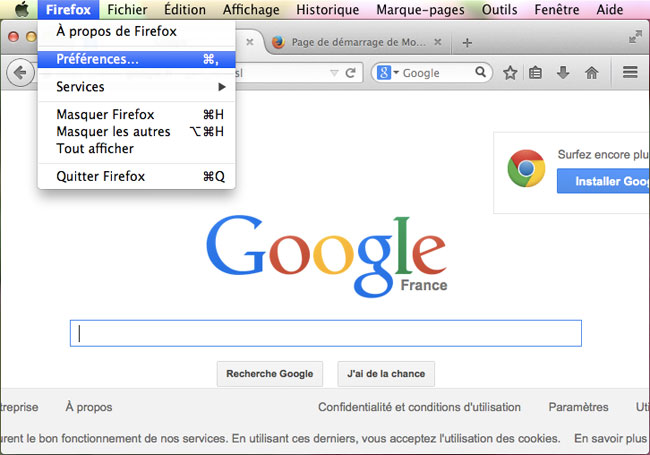
Task: Open the Fenêtre menu
Action: pos(557,10)
